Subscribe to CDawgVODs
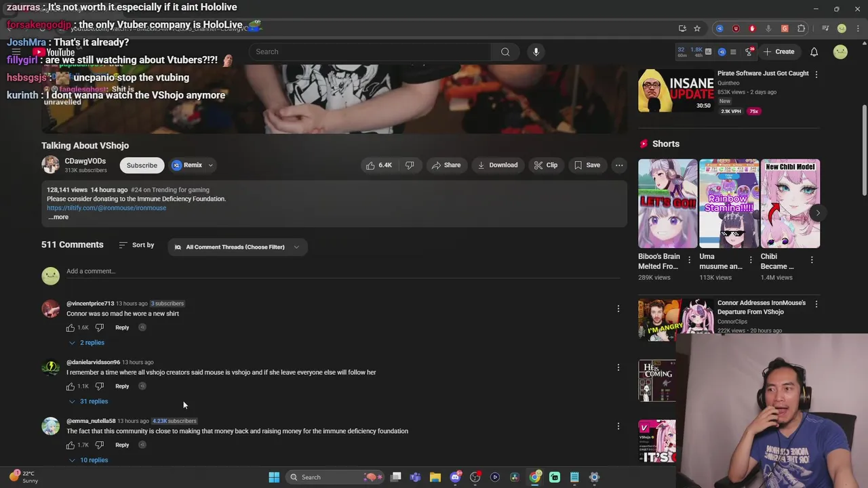This screenshot has height=488, width=868. click(x=142, y=165)
